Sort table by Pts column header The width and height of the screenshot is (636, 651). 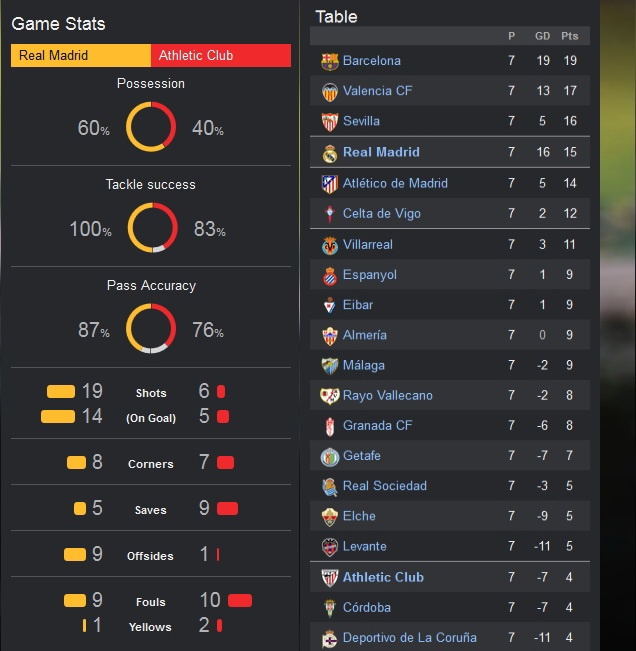point(570,36)
